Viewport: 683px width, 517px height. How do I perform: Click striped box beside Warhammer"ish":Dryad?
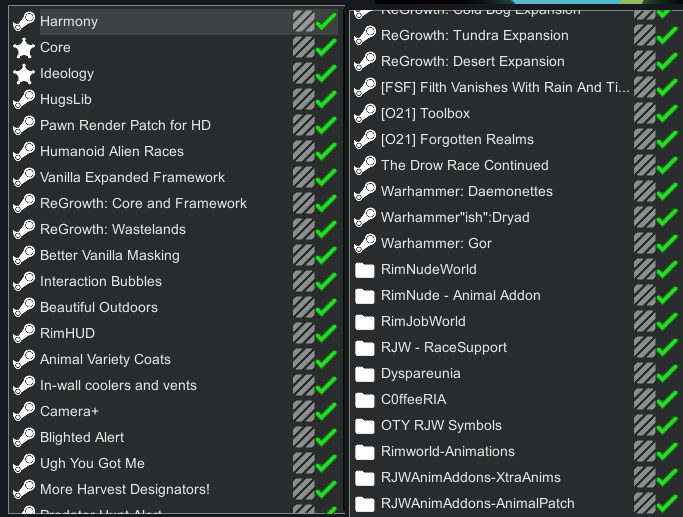[645, 217]
